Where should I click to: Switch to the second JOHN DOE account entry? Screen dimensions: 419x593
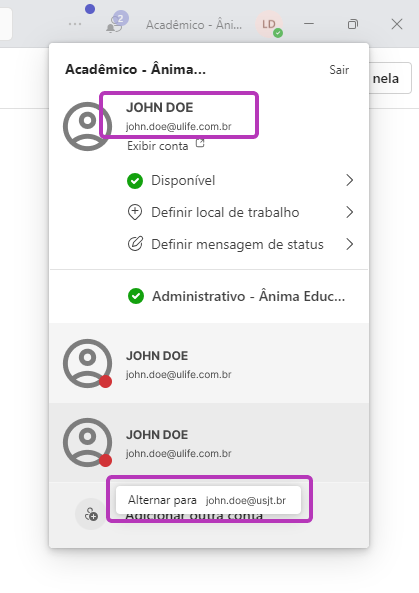209,363
